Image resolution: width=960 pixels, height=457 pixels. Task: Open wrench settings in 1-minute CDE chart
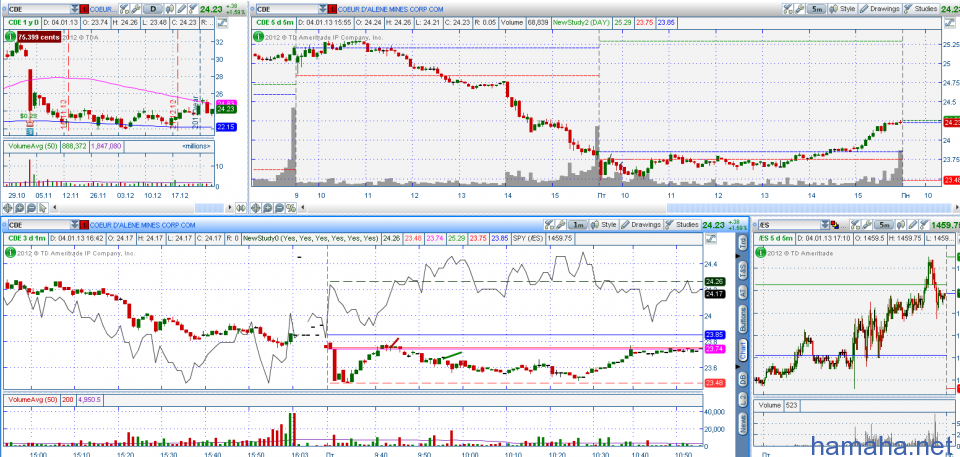tap(560, 225)
